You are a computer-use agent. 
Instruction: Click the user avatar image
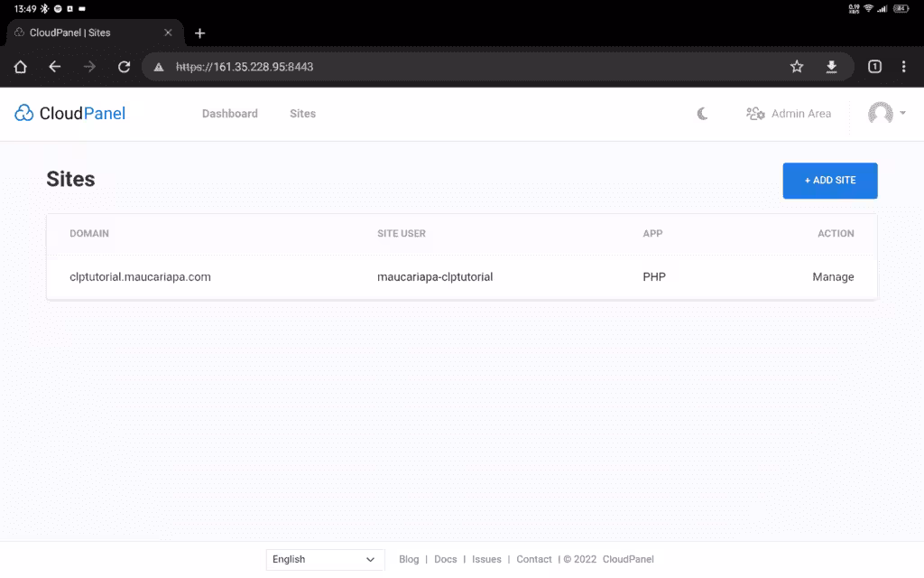881,113
